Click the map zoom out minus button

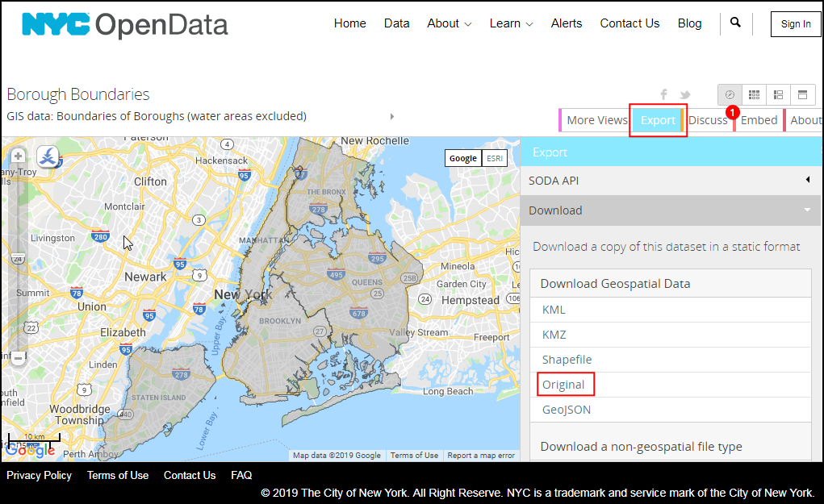coord(18,358)
